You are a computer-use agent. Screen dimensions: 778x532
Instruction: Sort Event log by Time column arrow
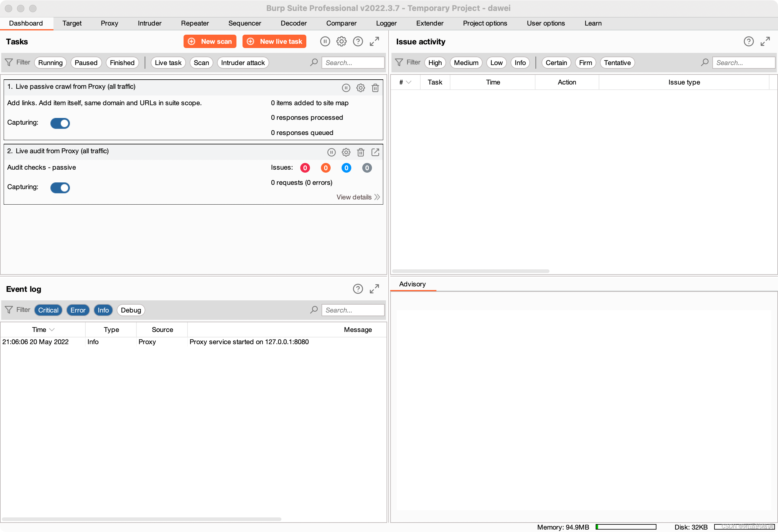52,330
